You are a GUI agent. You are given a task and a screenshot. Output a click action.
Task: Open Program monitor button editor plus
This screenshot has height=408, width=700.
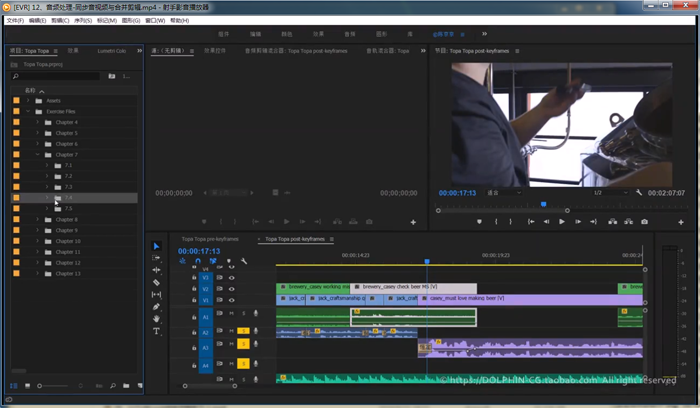[681, 222]
